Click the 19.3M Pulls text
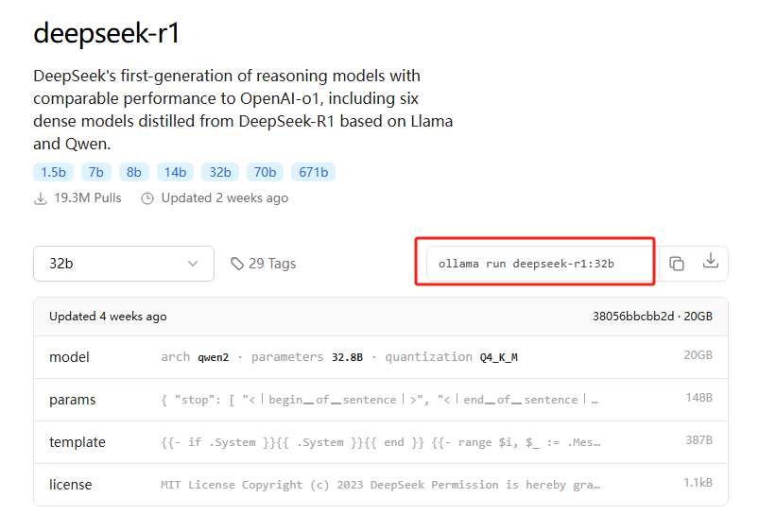Viewport: 759px width, 532px height. coord(88,198)
